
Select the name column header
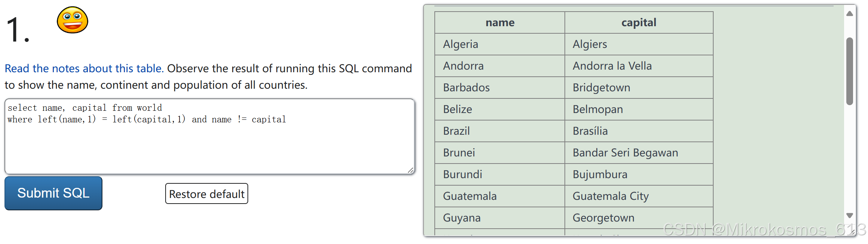tap(499, 22)
